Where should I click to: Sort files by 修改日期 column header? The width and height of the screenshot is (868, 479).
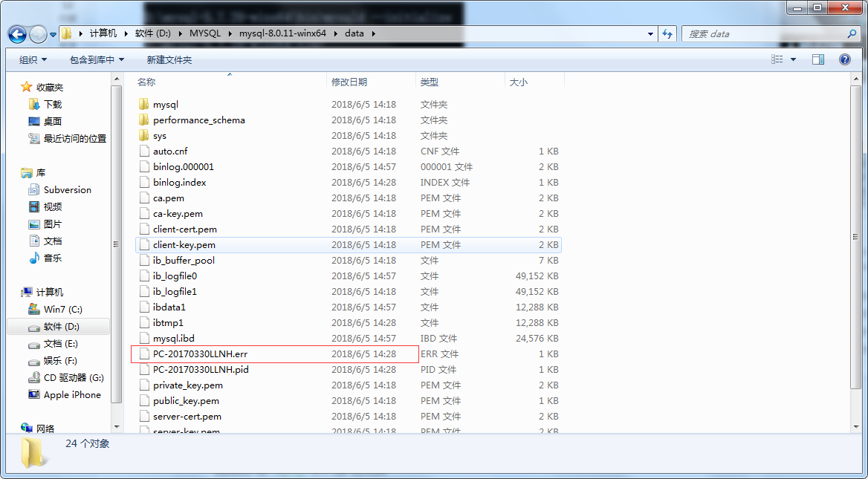349,82
